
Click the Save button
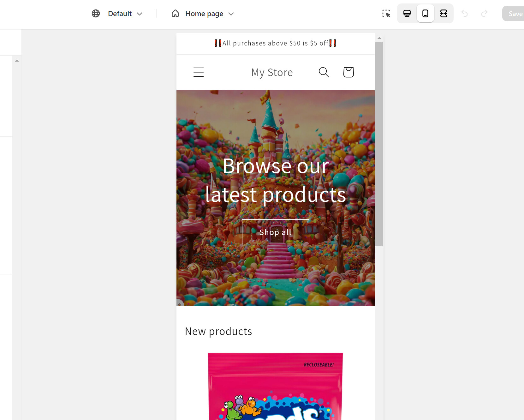point(514,14)
